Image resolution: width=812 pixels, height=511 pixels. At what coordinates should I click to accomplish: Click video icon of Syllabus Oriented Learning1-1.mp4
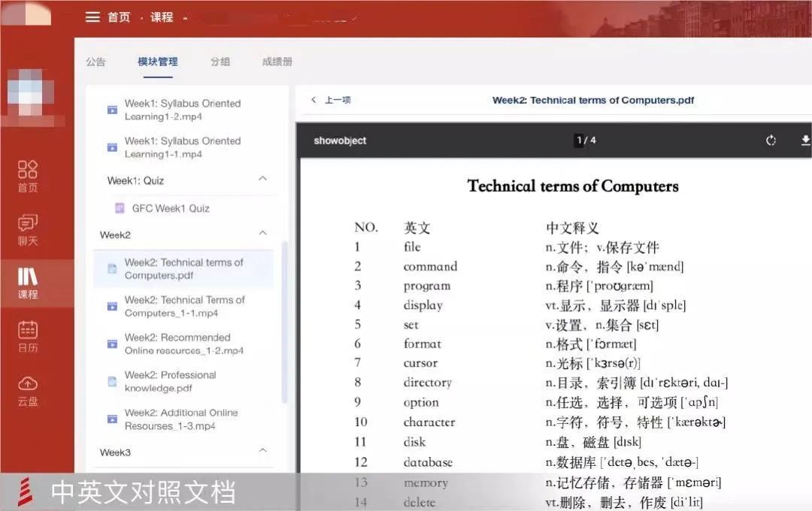(x=112, y=147)
